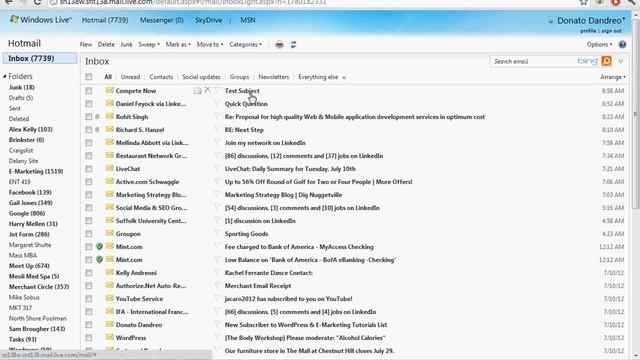Click envelope icon for WordPress message
640x360 pixels.
pyautogui.click(x=109, y=338)
